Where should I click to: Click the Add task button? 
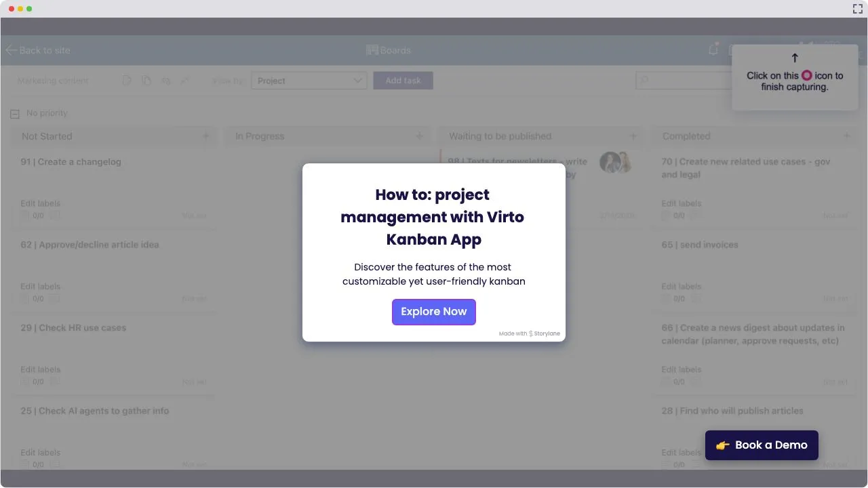[x=403, y=81]
